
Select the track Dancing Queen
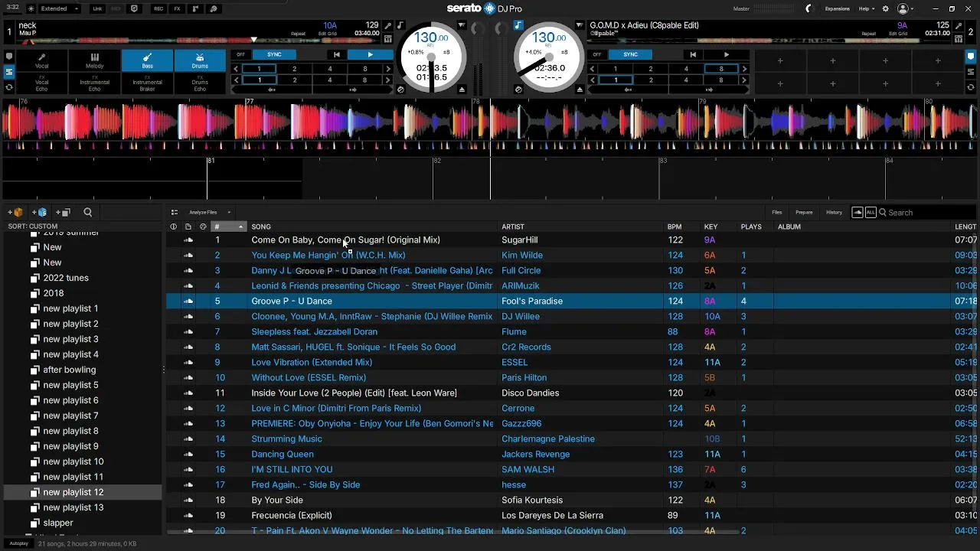click(x=283, y=454)
